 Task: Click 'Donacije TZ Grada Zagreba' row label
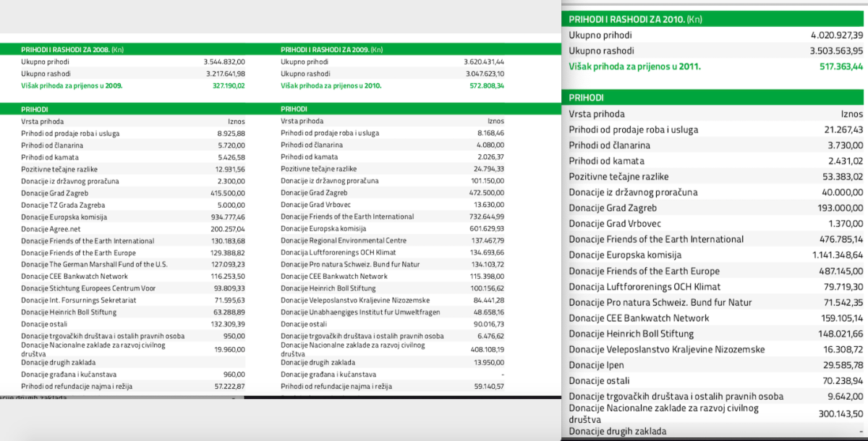(63, 205)
